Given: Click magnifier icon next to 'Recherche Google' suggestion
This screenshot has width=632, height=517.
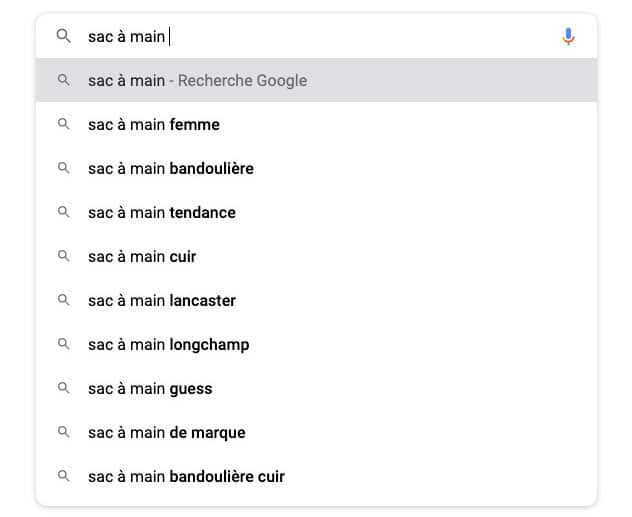Looking at the screenshot, I should (64, 80).
